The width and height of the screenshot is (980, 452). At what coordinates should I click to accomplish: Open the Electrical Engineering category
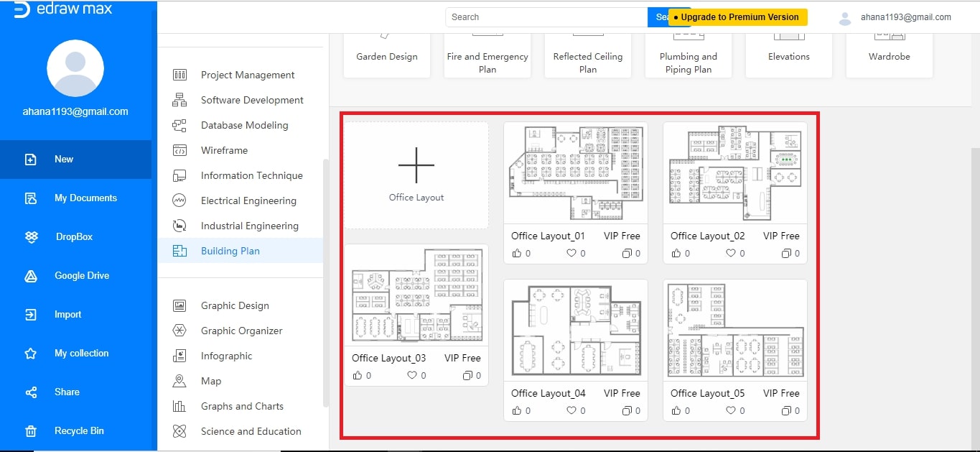[x=179, y=200]
